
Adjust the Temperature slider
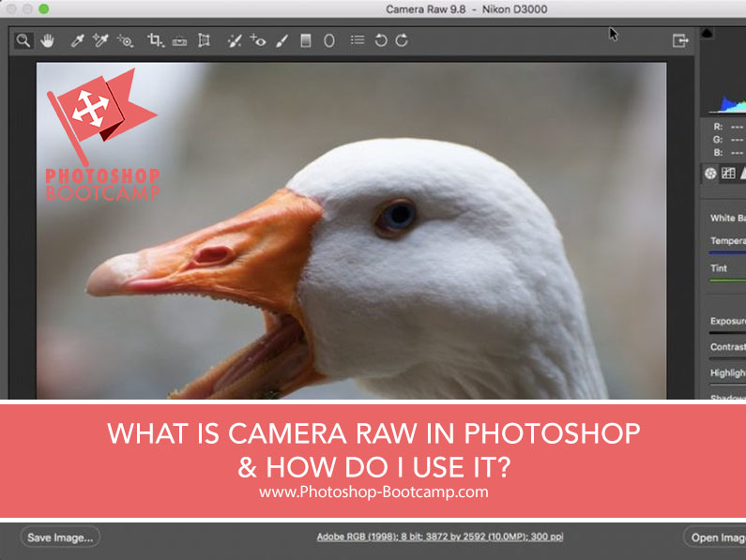(727, 252)
